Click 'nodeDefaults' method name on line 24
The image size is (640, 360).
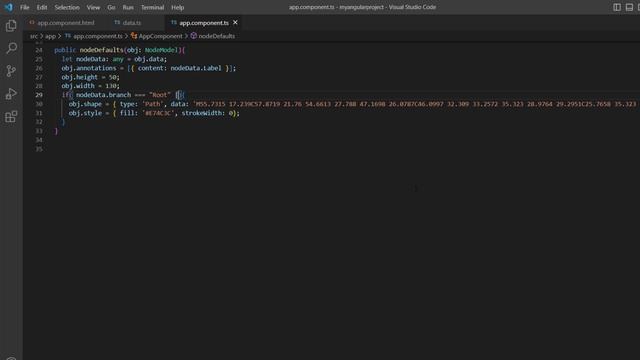point(102,50)
